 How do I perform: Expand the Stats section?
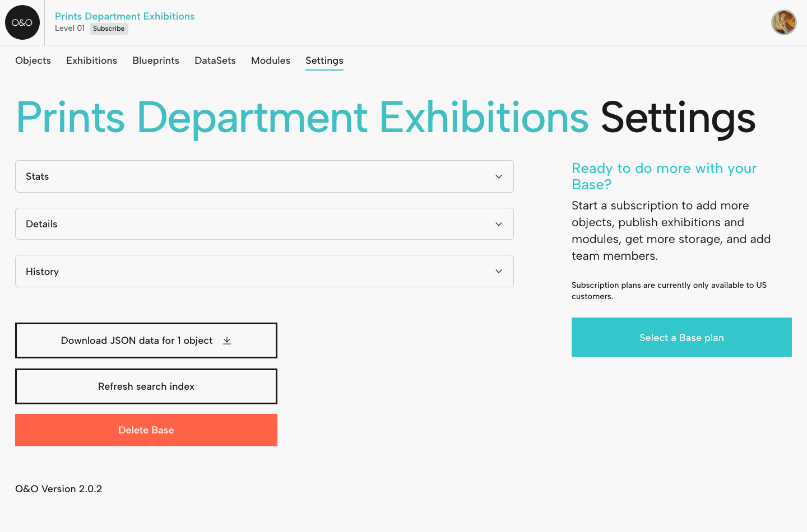coord(264,176)
